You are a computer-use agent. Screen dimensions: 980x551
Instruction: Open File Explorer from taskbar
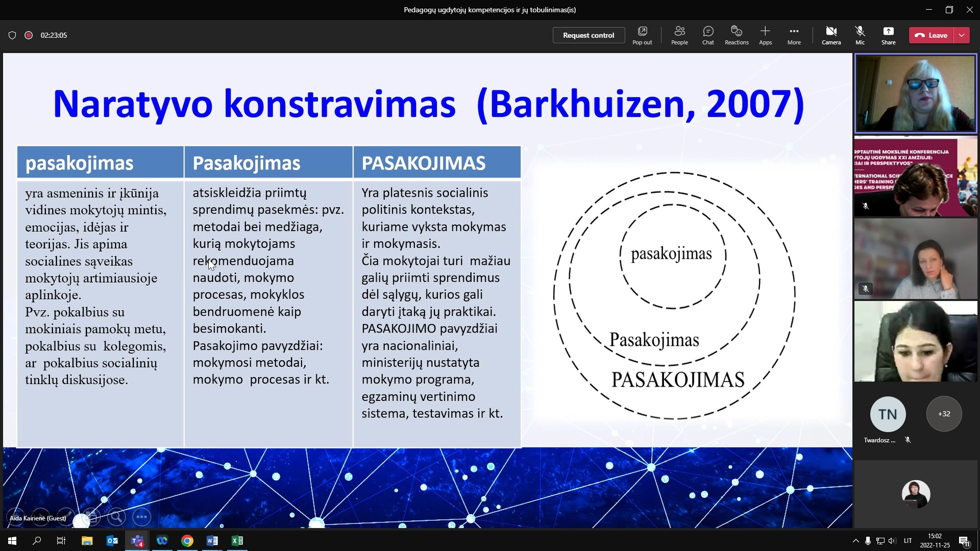[x=87, y=541]
